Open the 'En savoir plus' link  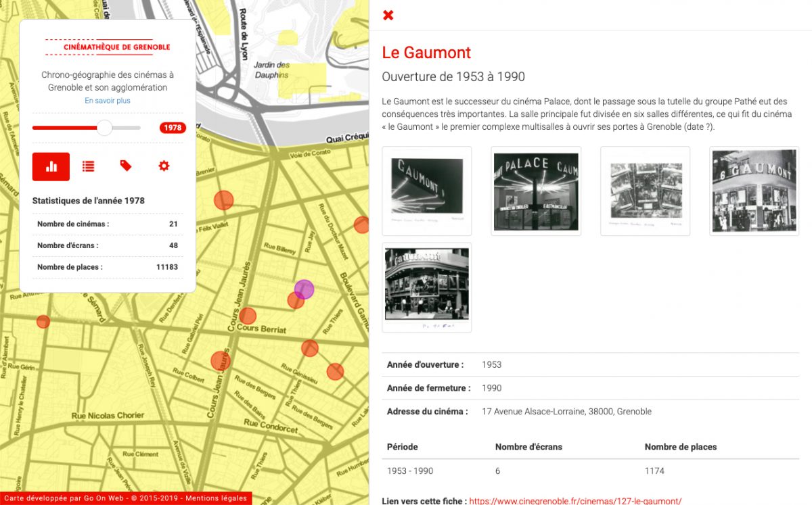point(108,101)
